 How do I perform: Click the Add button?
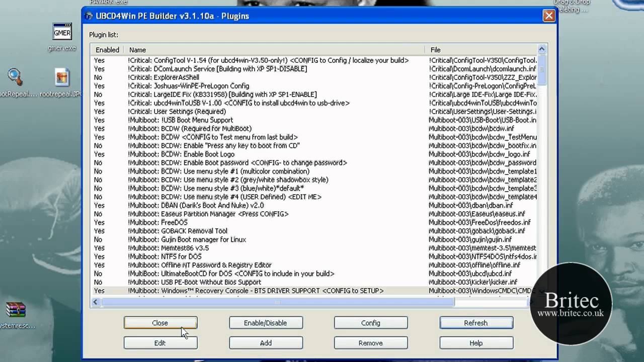tap(266, 343)
